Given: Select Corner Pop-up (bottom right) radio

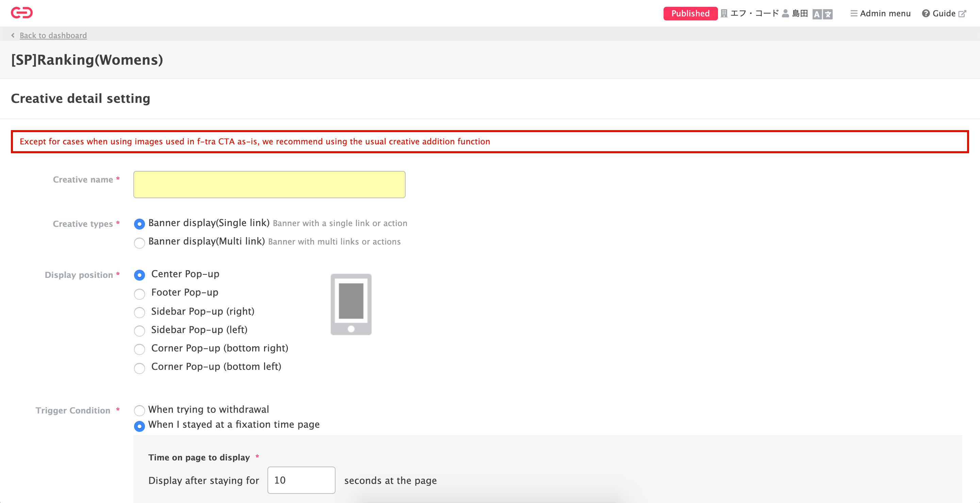Looking at the screenshot, I should [x=140, y=349].
